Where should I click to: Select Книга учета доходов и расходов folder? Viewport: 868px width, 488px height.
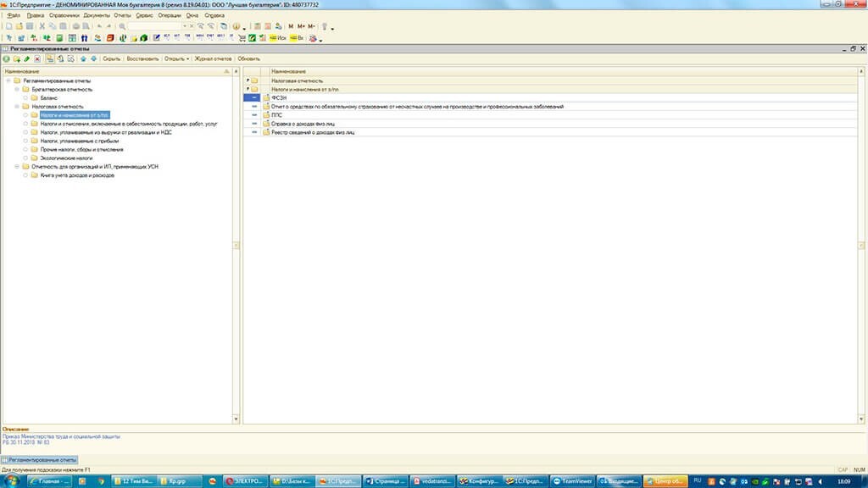click(77, 175)
